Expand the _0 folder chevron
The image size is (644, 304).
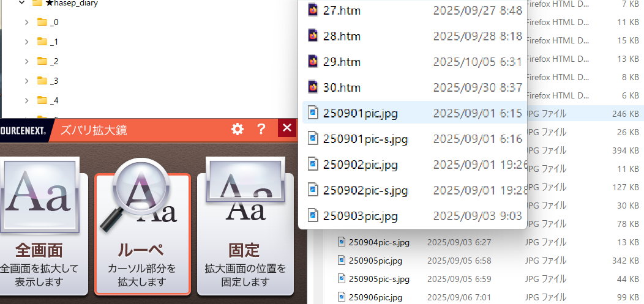coord(26,23)
